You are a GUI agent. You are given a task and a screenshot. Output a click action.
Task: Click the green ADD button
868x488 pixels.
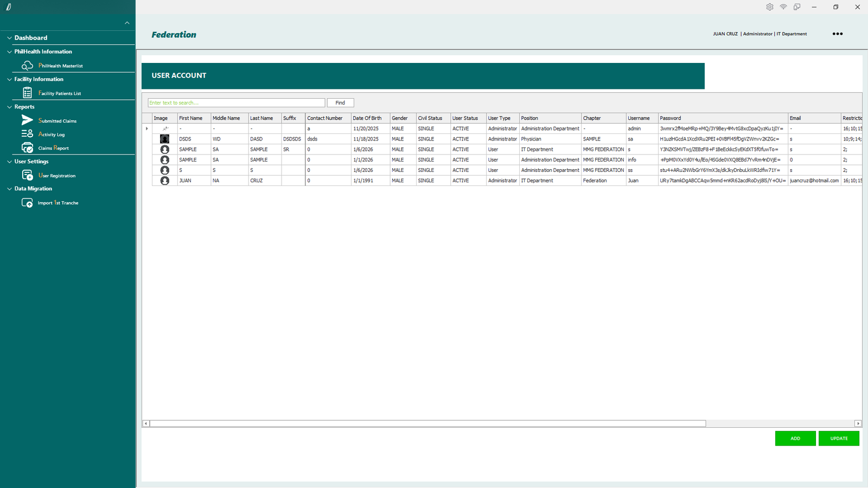pos(795,438)
